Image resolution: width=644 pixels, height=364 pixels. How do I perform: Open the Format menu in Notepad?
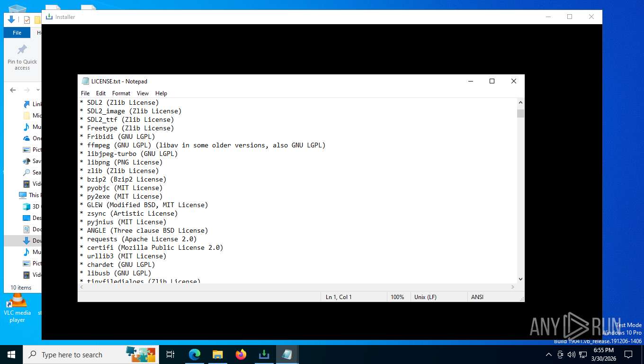tap(121, 93)
